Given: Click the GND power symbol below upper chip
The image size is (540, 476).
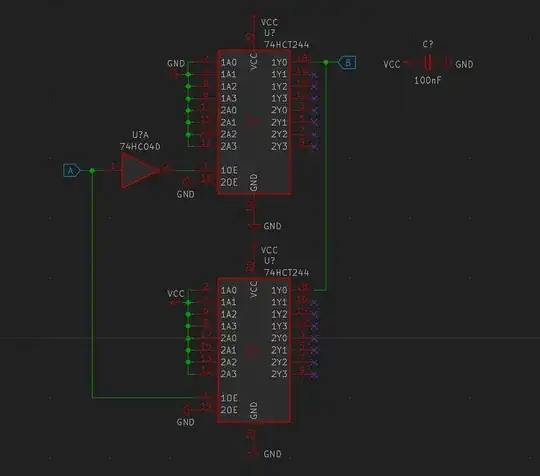Looking at the screenshot, I should [254, 226].
